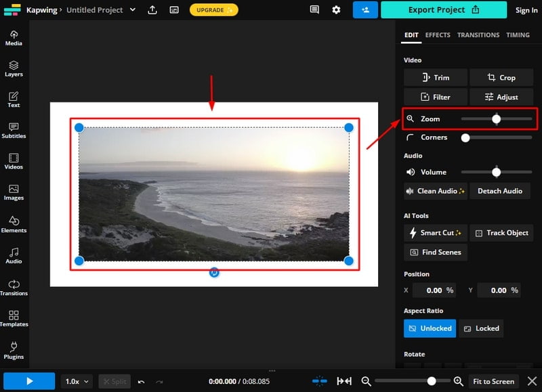This screenshot has height=392, width=542.
Task: Toggle snapping with the magnet-style icon near timeline zoom
Action: [320, 381]
